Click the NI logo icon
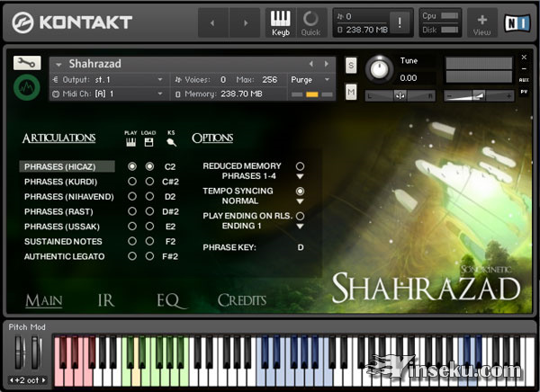The image size is (540, 392). tap(517, 22)
